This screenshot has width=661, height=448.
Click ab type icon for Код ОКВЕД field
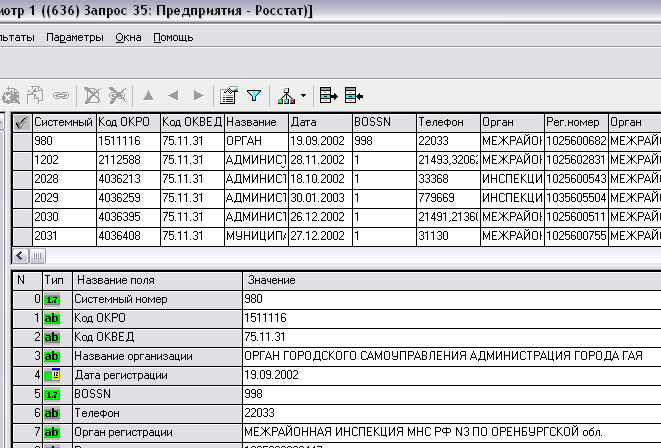click(52, 338)
